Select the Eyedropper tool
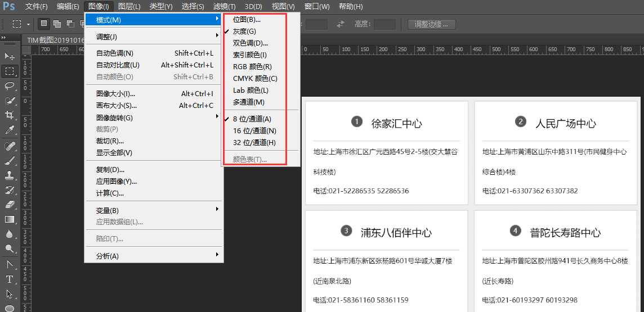Screen dimensions: 644x312 (x=9, y=130)
